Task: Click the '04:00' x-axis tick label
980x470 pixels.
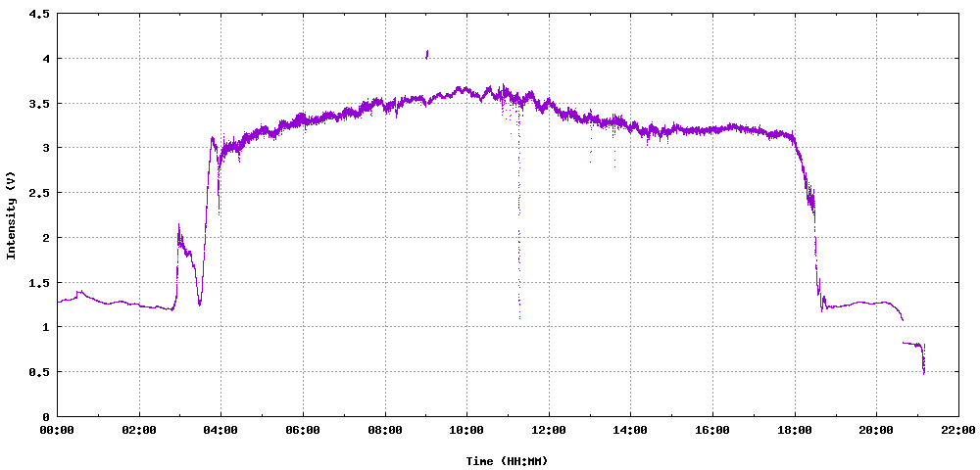Action: click(221, 430)
